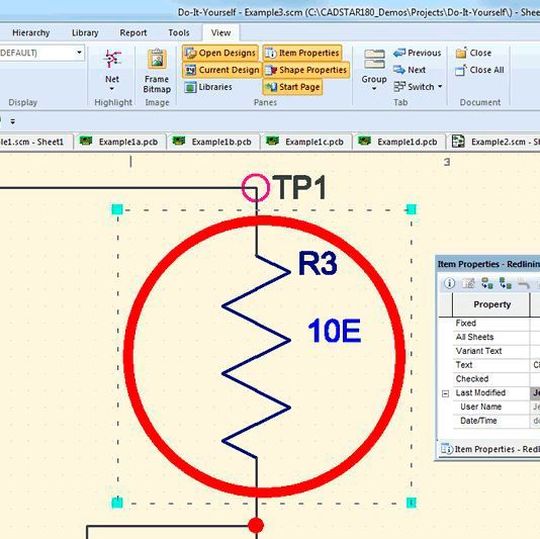Click the Start Page icon
Image resolution: width=540 pixels, height=539 pixels.
271,87
